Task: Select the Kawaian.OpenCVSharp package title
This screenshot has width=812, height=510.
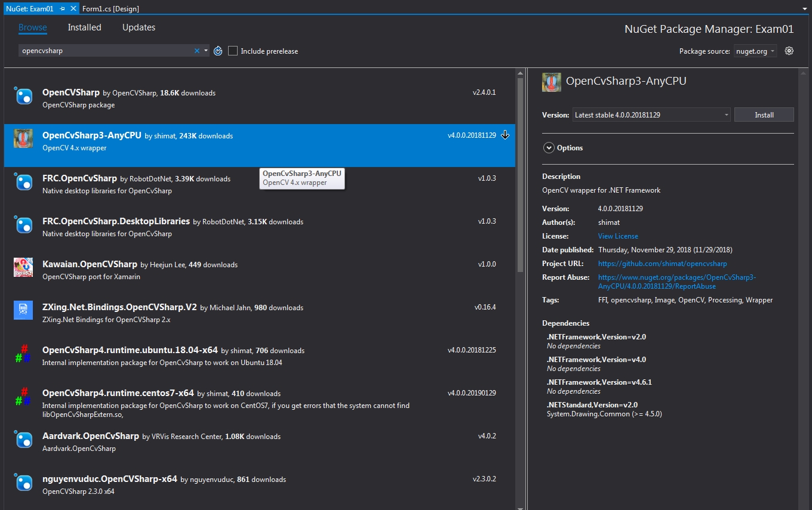Action: pyautogui.click(x=90, y=264)
